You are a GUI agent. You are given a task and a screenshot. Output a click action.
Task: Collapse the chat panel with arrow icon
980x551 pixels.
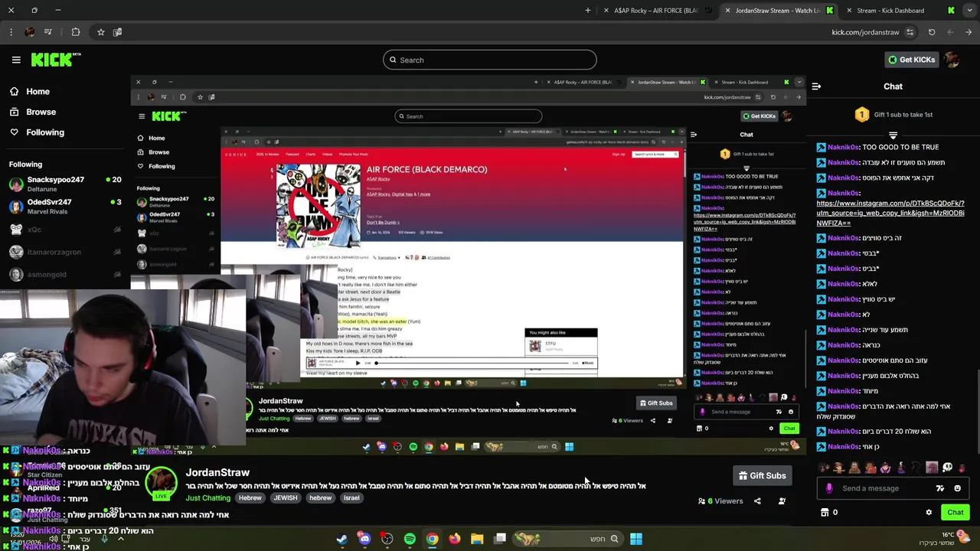pos(816,86)
